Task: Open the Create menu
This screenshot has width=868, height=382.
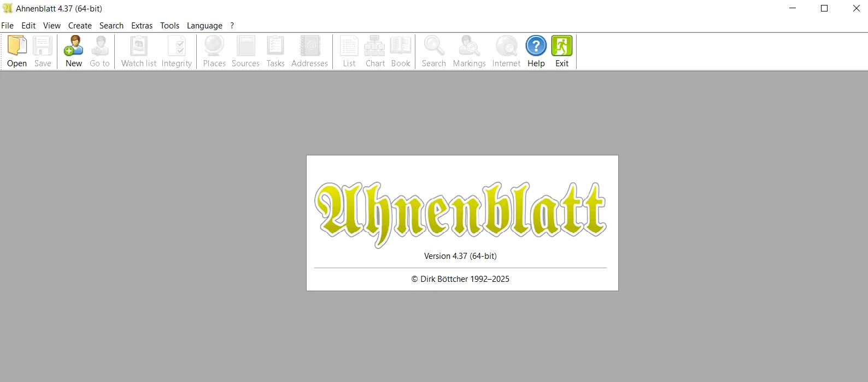Action: 80,26
